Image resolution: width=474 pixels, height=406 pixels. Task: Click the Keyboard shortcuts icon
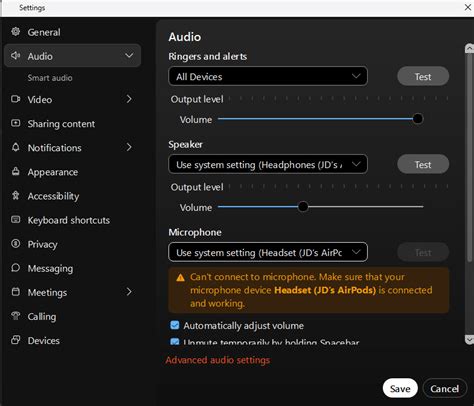pyautogui.click(x=16, y=219)
